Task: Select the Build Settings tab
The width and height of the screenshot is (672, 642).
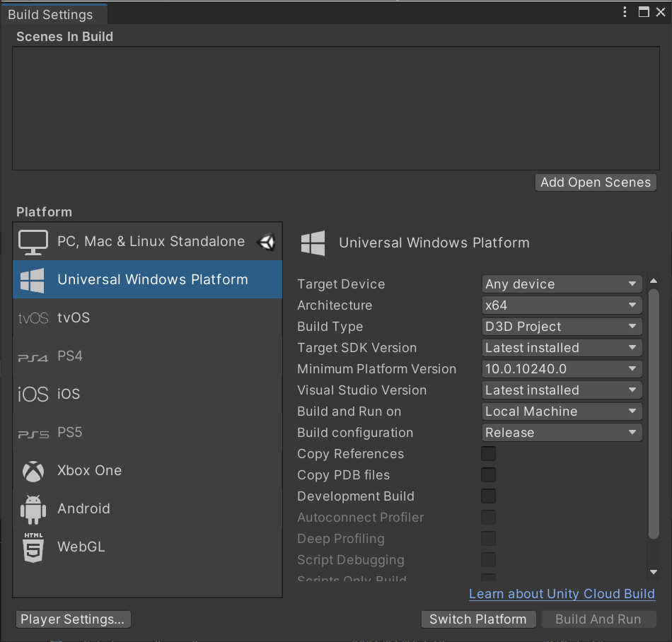Action: pyautogui.click(x=54, y=14)
